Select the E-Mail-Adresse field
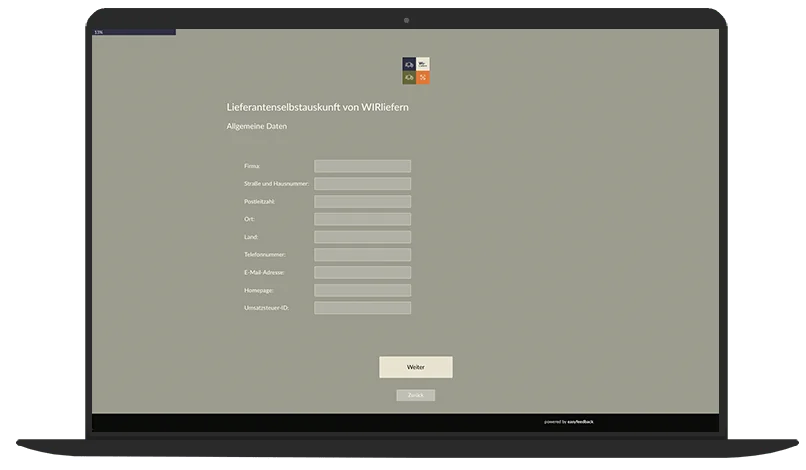806x470 pixels. 362,272
